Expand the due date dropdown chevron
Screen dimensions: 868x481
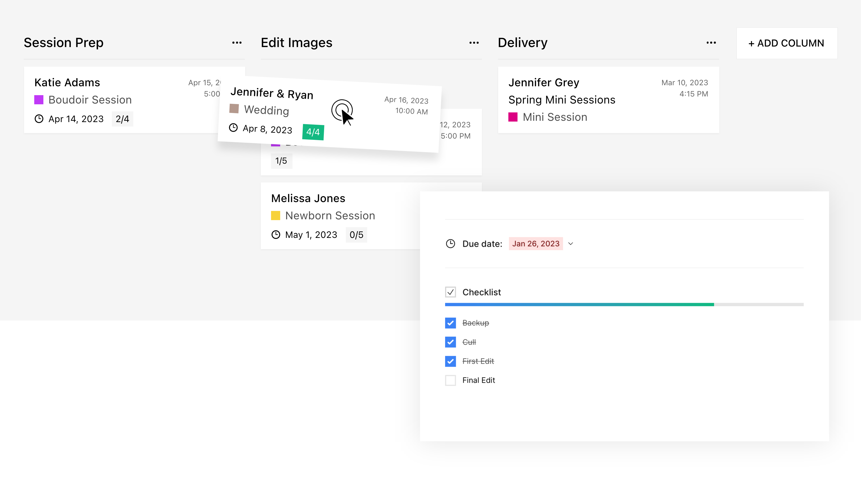point(575,245)
